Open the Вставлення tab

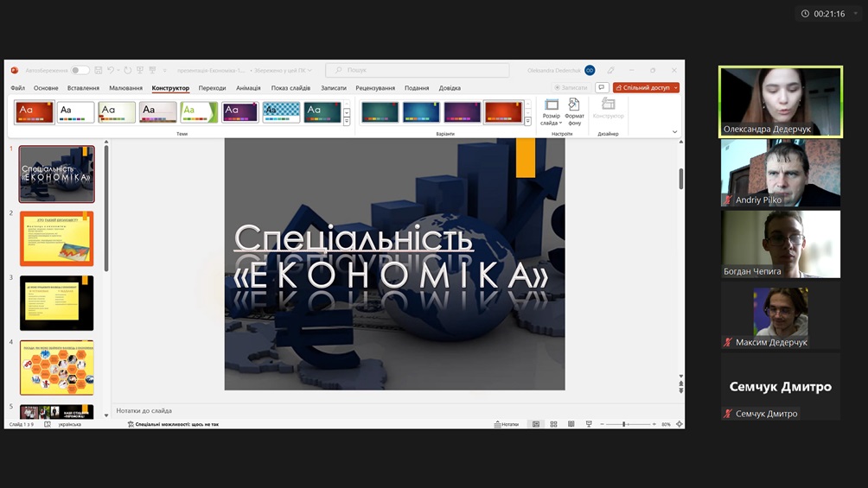pos(83,88)
